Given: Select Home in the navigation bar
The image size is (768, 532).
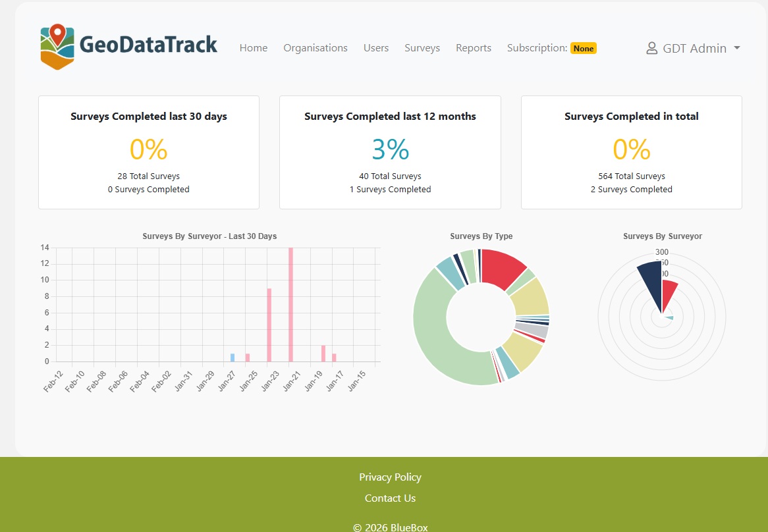Looking at the screenshot, I should [254, 47].
